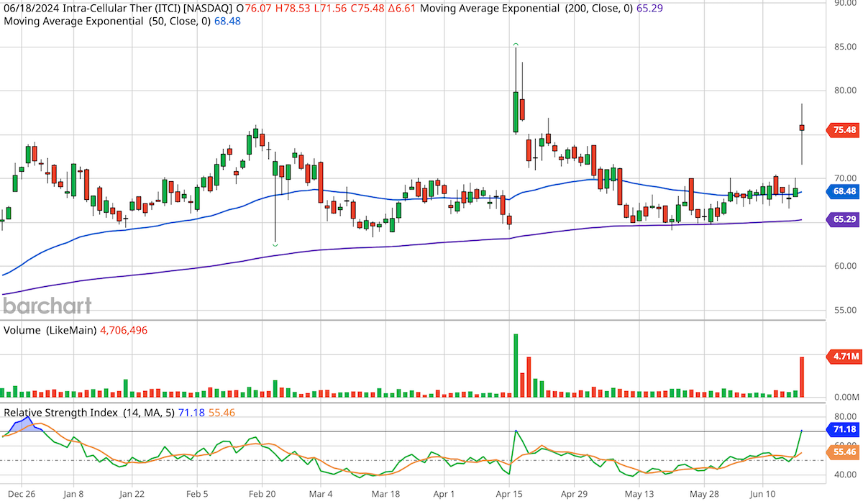The height and width of the screenshot is (504, 863).
Task: Click the latest red volume bar
Action: [802, 377]
